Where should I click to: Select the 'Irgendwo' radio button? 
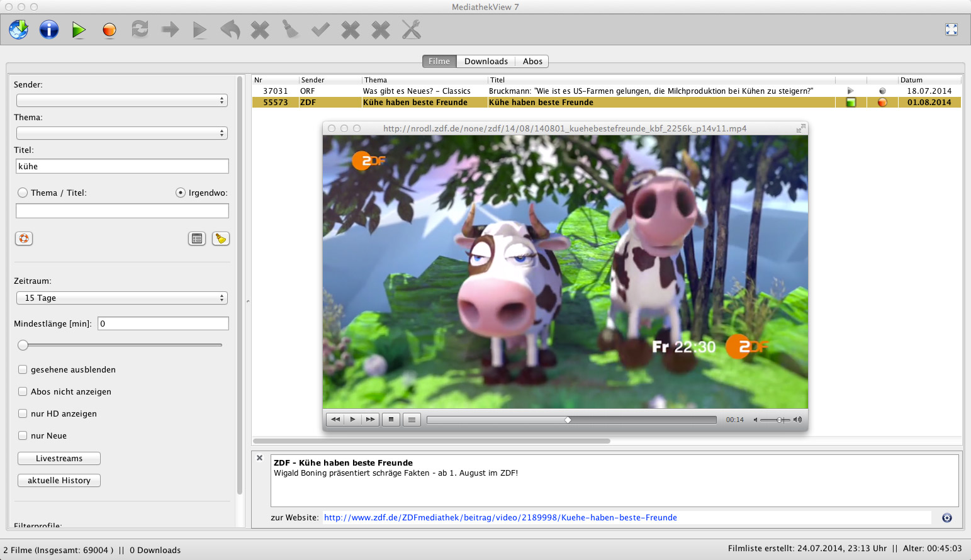click(181, 193)
